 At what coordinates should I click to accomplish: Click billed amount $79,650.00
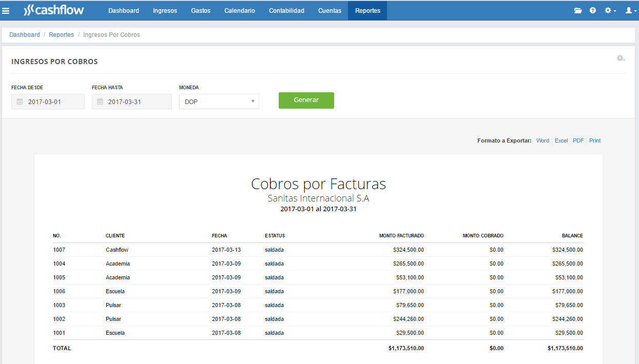click(x=410, y=305)
